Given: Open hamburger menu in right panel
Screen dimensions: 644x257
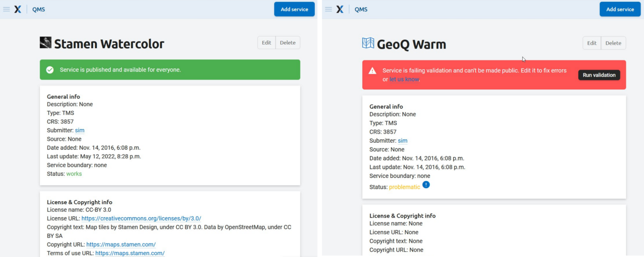Looking at the screenshot, I should (x=329, y=9).
